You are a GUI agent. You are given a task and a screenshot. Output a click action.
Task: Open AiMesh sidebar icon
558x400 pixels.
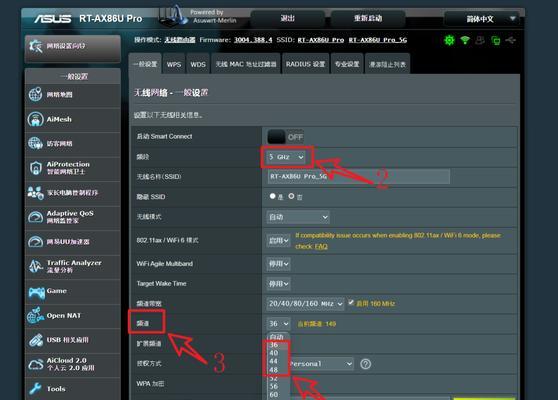coord(36,119)
